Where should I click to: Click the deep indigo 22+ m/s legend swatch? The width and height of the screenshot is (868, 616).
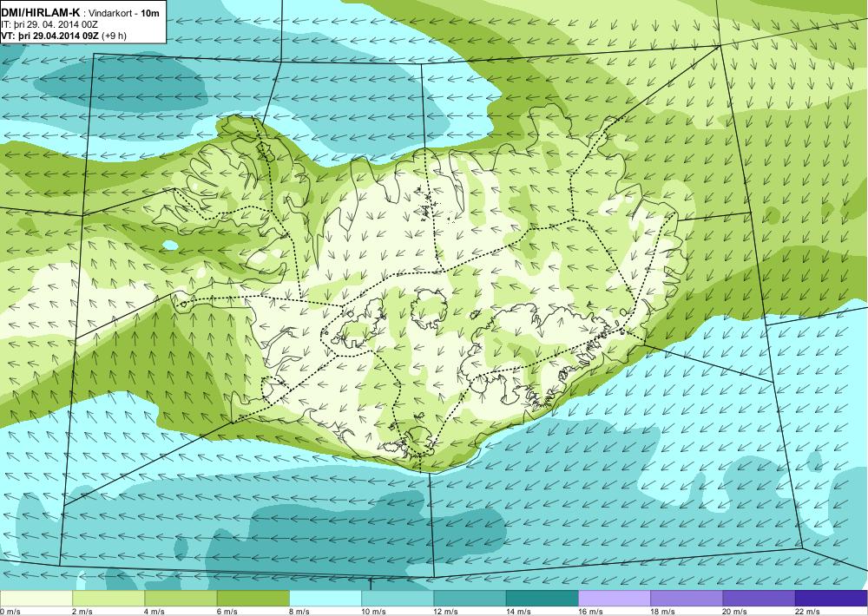coord(831,599)
